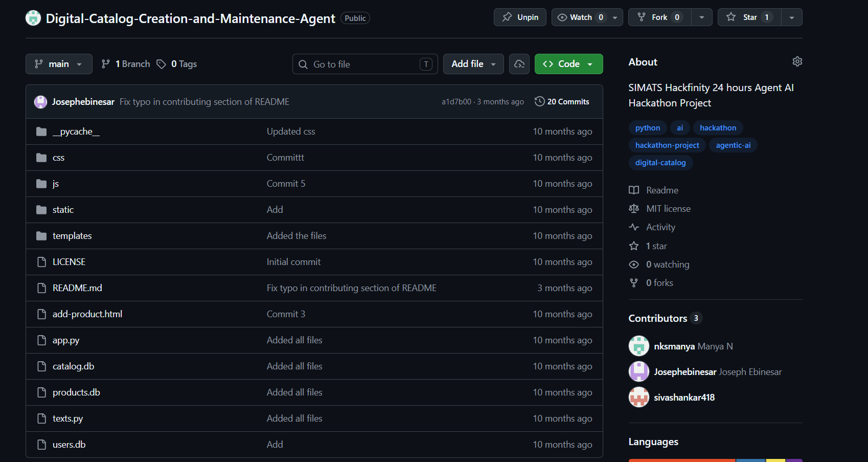View the 0 forks link
The width and height of the screenshot is (868, 462).
(651, 283)
